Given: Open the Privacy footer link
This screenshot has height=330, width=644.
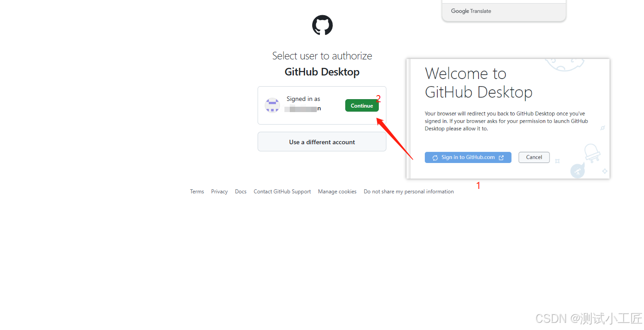Looking at the screenshot, I should click(x=220, y=192).
